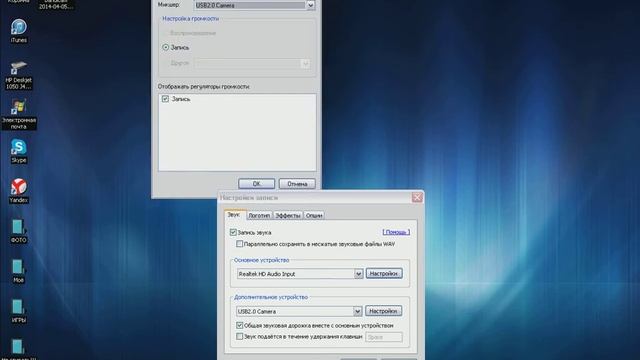Toggle shared audio track with main device checkbox
This screenshot has width=640, height=360.
240,325
